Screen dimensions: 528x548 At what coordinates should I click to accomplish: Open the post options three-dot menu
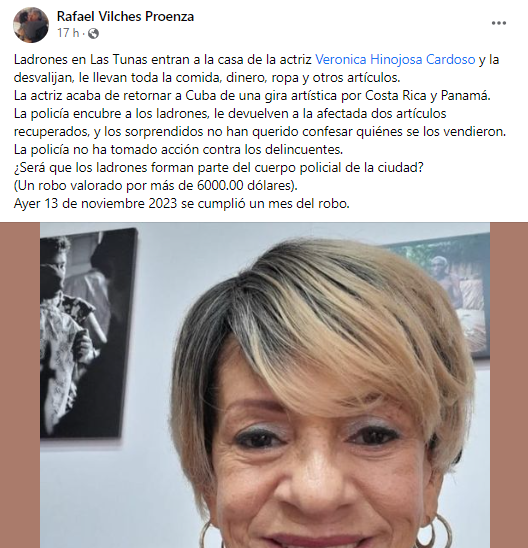(498, 23)
